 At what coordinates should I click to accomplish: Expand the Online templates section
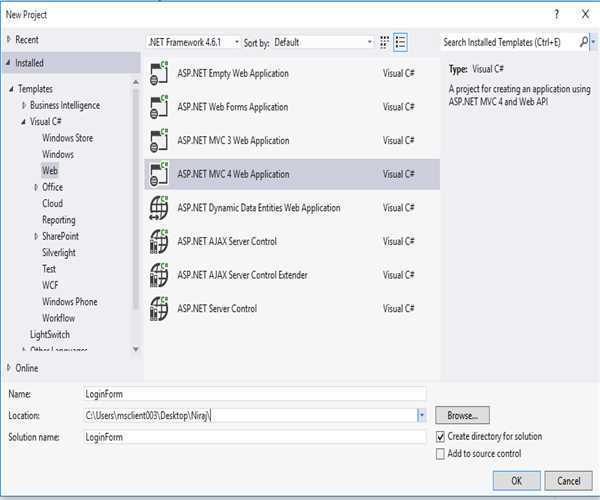(9, 368)
